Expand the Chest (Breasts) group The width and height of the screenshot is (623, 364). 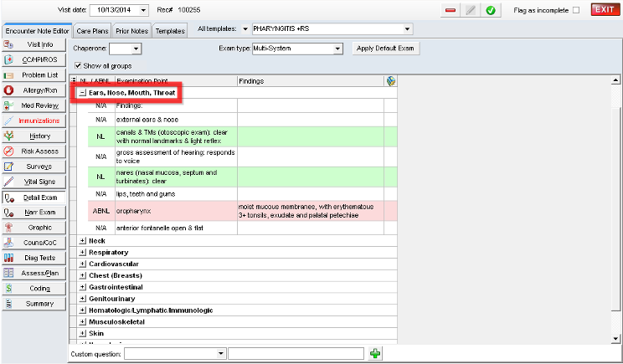[82, 275]
